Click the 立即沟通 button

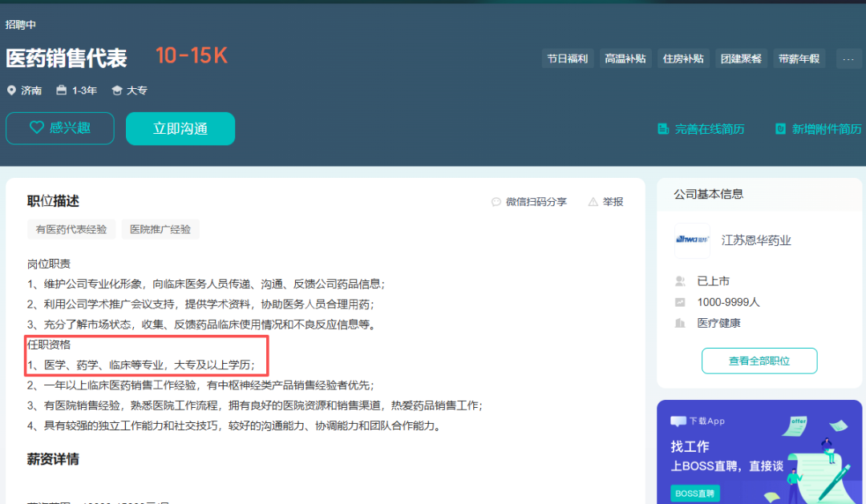(180, 129)
